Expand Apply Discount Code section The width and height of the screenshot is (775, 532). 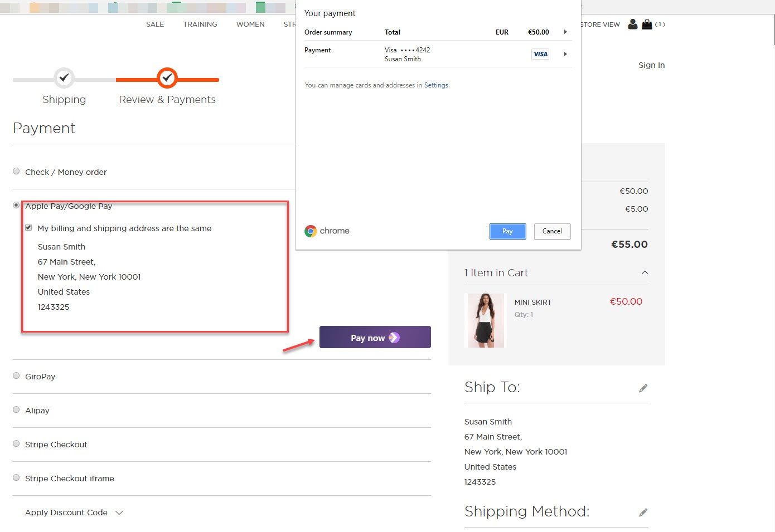(119, 513)
